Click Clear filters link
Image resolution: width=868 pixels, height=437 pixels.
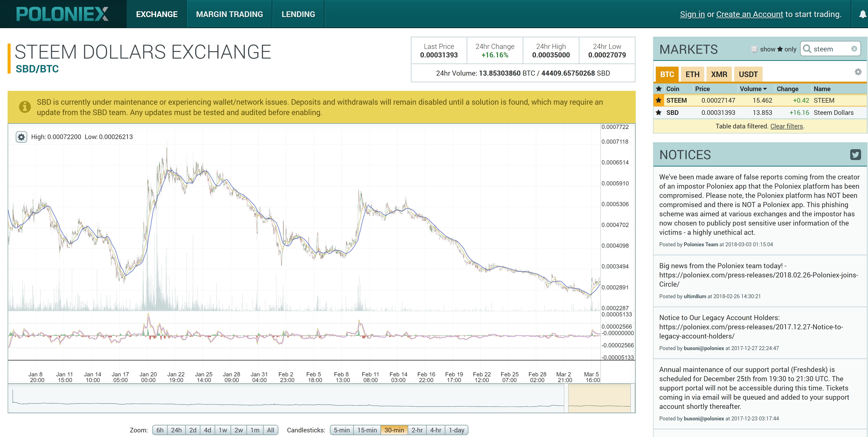tap(786, 126)
